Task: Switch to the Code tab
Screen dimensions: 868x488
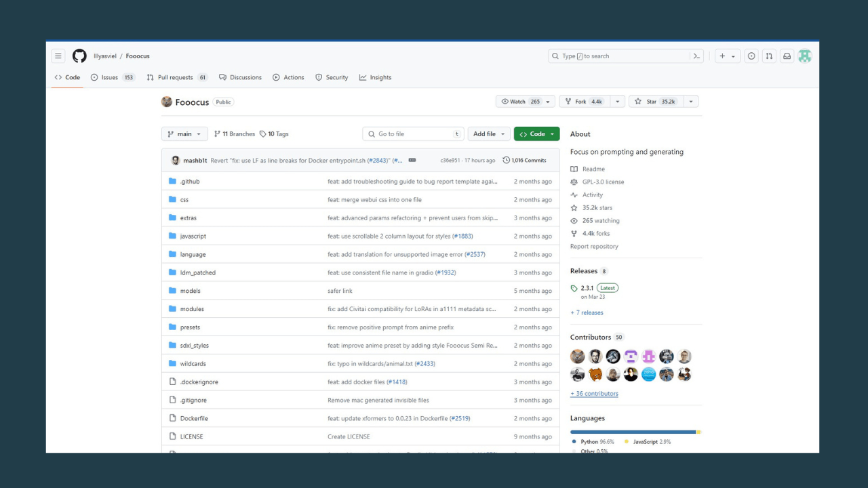Action: (67, 77)
